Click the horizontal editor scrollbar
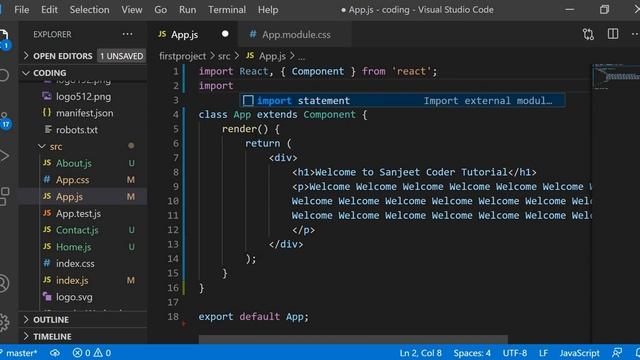 (x=353, y=339)
